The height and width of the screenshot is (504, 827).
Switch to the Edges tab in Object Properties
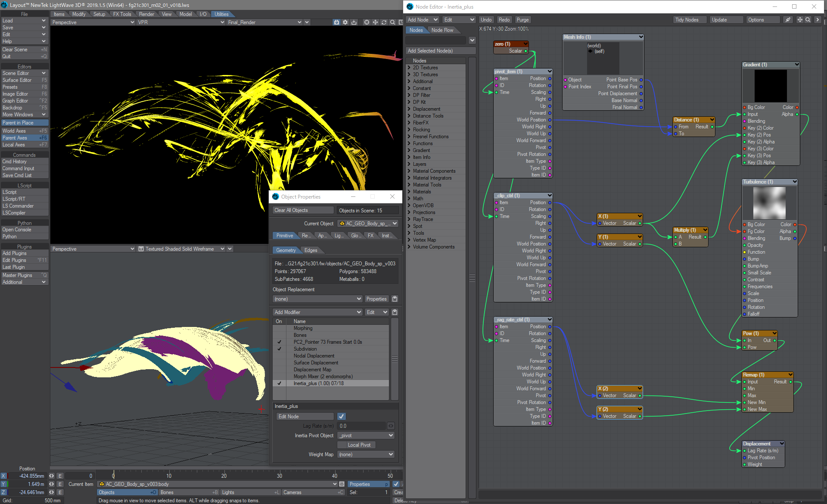pyautogui.click(x=310, y=251)
